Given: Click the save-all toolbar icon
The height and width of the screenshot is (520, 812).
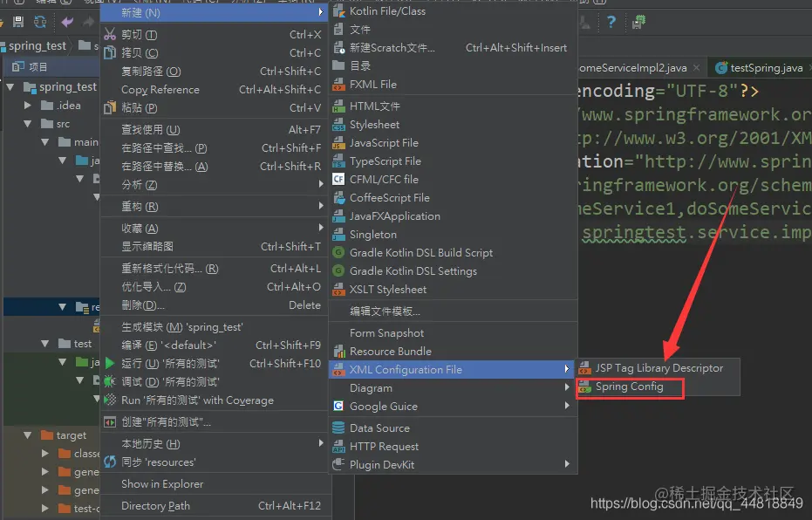Looking at the screenshot, I should [x=18, y=21].
